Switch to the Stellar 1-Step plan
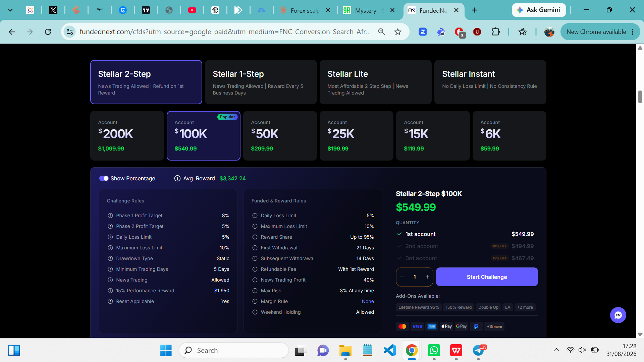This screenshot has width=644, height=362. 261,82
